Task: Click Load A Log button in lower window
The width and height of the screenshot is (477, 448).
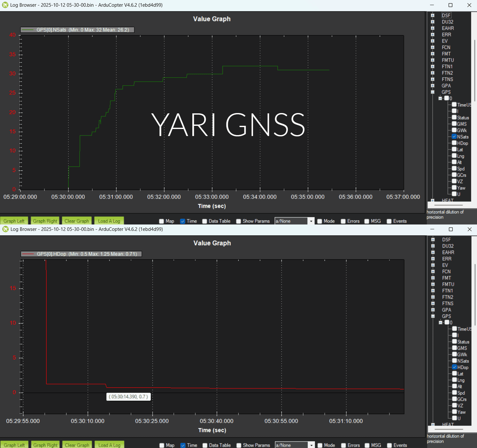Action: 110,445
